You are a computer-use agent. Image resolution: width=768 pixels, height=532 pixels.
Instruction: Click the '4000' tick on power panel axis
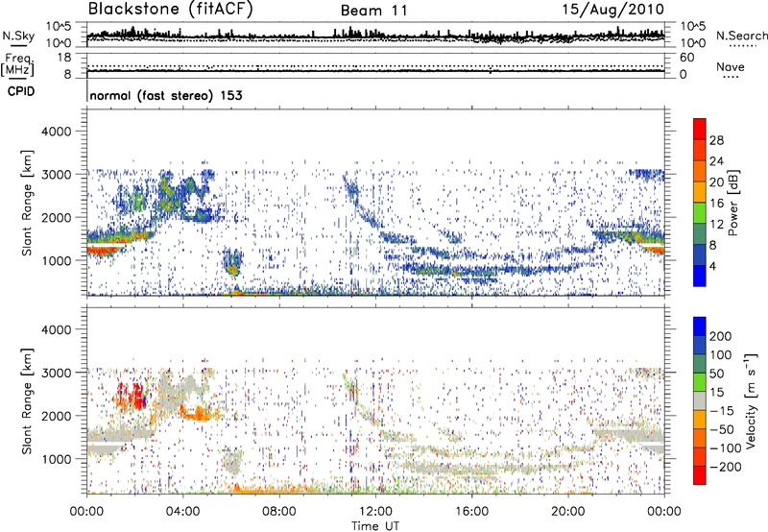pos(57,132)
